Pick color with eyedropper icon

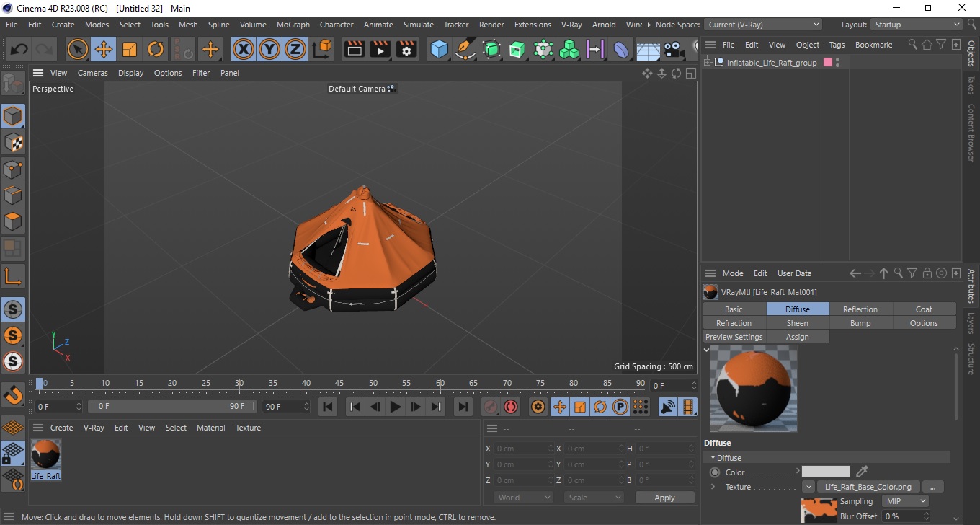(862, 472)
